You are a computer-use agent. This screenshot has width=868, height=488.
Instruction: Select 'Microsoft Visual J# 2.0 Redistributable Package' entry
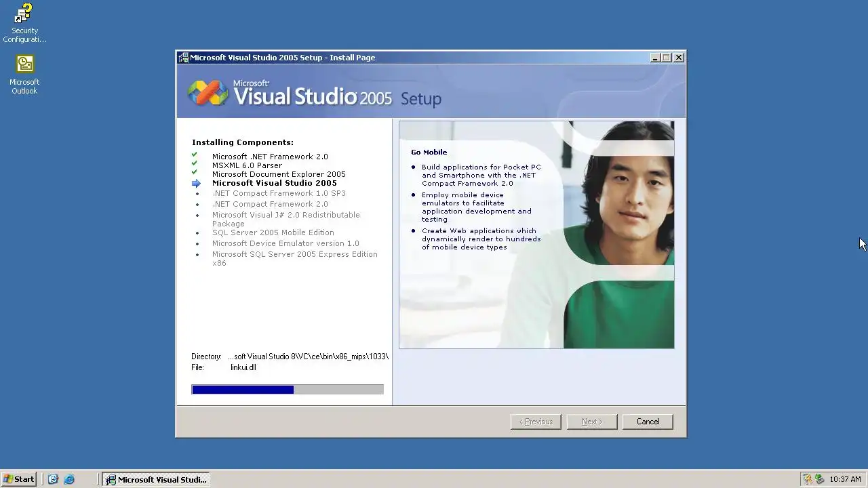(x=286, y=219)
